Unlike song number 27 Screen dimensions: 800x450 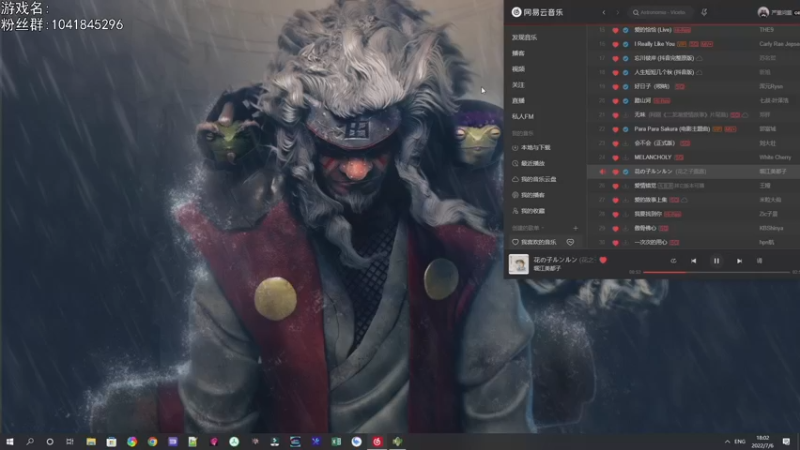[x=615, y=200]
